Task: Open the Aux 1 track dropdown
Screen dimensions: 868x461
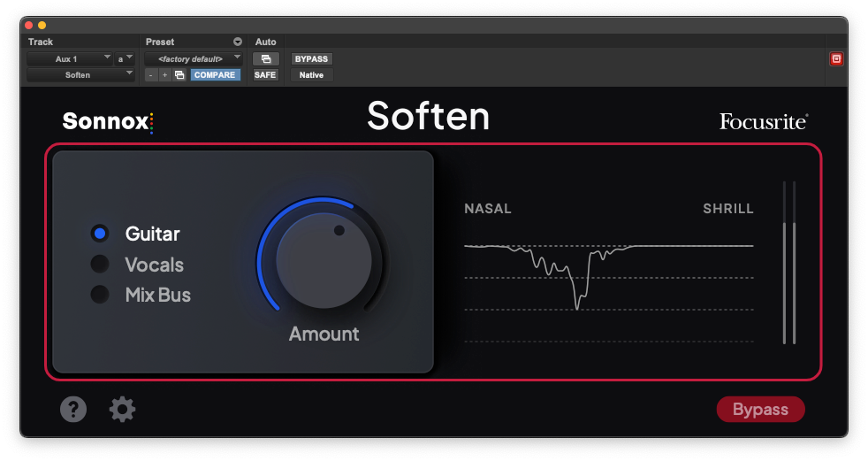Action: click(69, 58)
